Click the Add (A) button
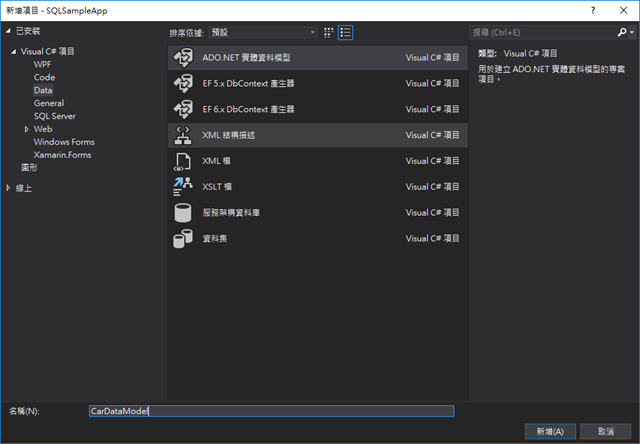The image size is (640, 444). [550, 431]
